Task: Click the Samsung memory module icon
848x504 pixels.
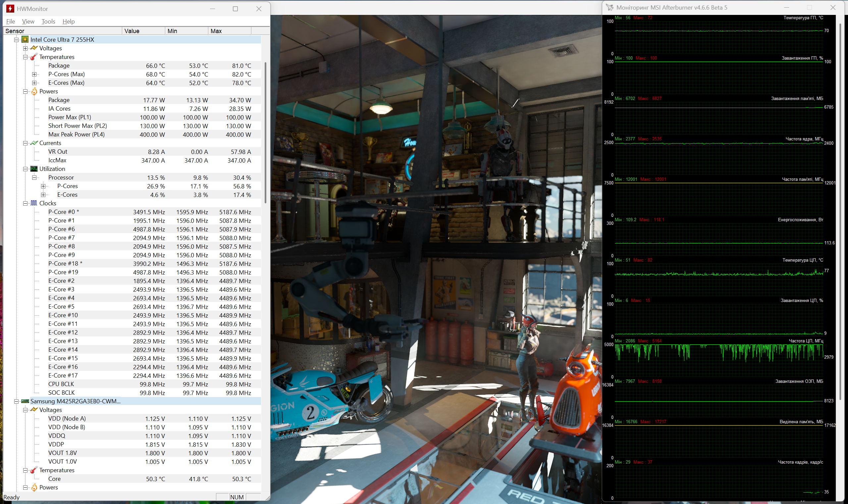Action: 25,401
